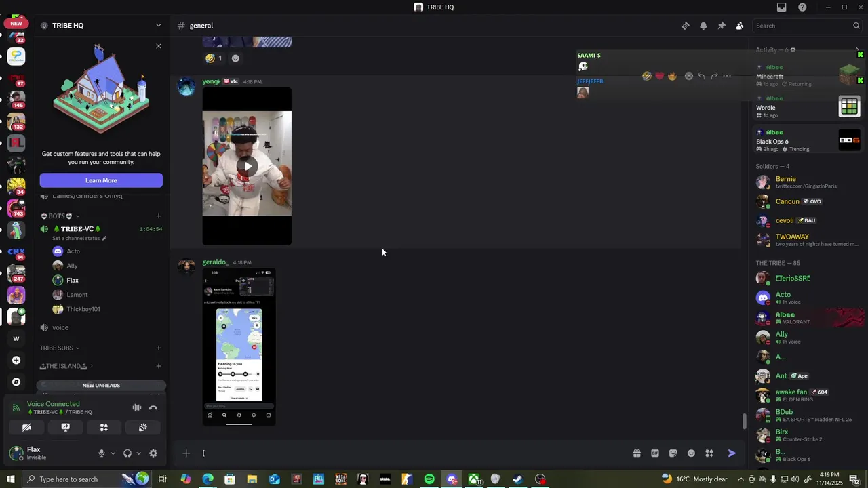This screenshot has height=488, width=868.
Task: Show hidden icons in system tray
Action: 741,479
